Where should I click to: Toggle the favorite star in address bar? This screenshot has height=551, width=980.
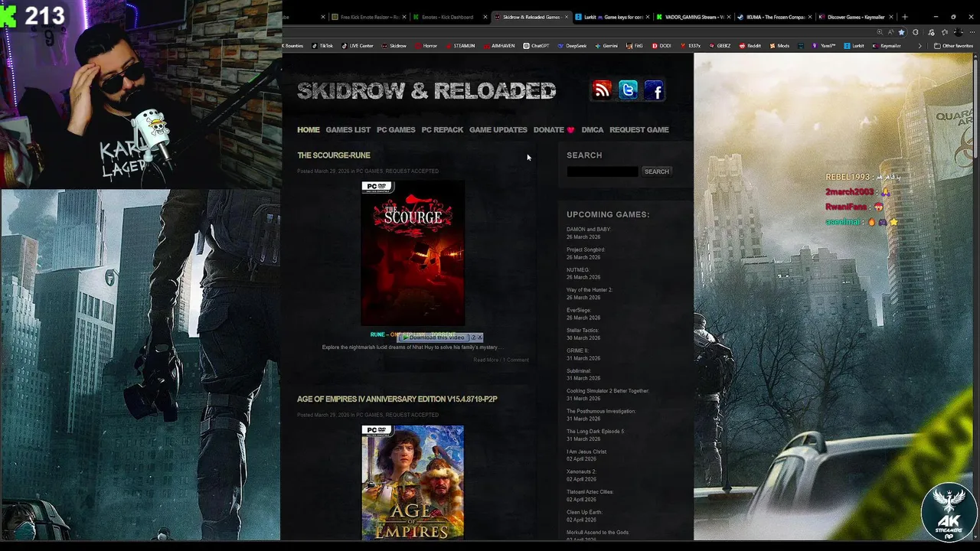901,32
